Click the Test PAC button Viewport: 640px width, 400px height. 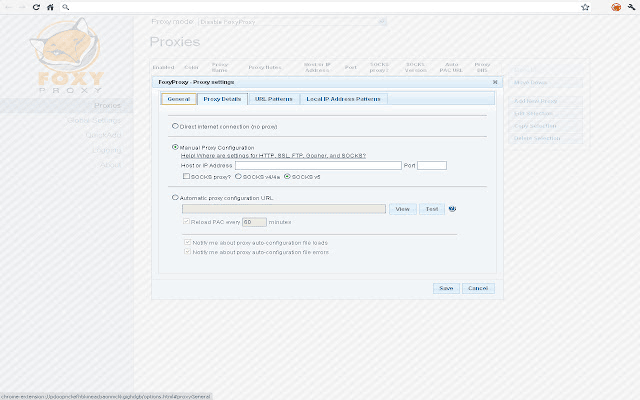432,209
